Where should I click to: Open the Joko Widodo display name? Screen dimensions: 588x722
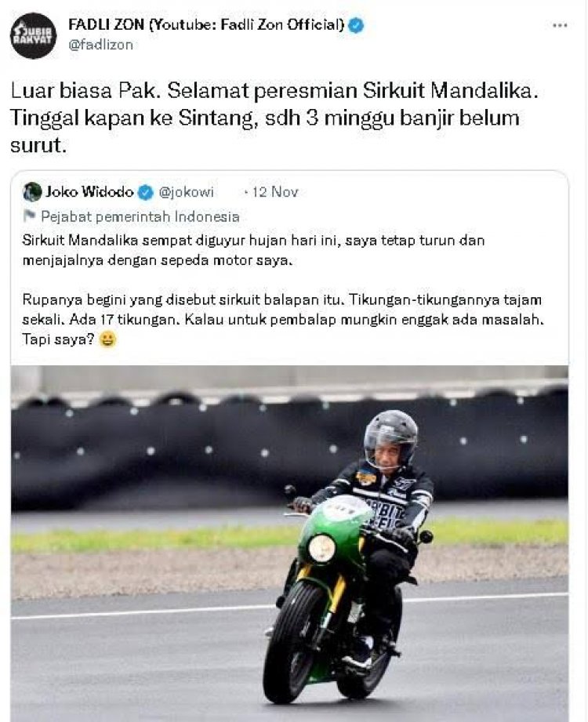coord(89,191)
